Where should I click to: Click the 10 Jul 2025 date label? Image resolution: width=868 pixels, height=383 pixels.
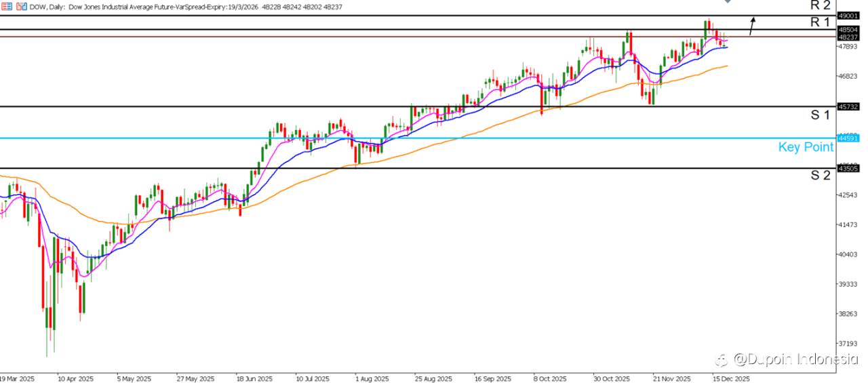pyautogui.click(x=314, y=378)
